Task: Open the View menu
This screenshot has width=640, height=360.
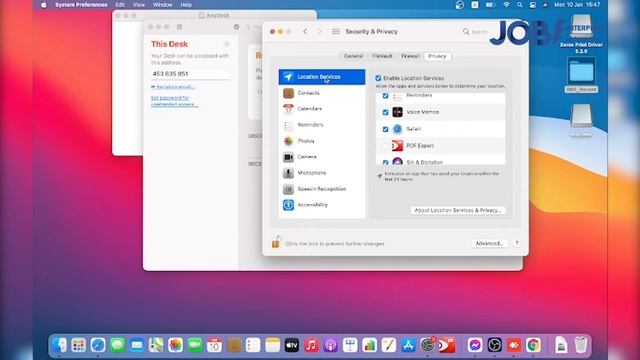Action: click(x=139, y=5)
